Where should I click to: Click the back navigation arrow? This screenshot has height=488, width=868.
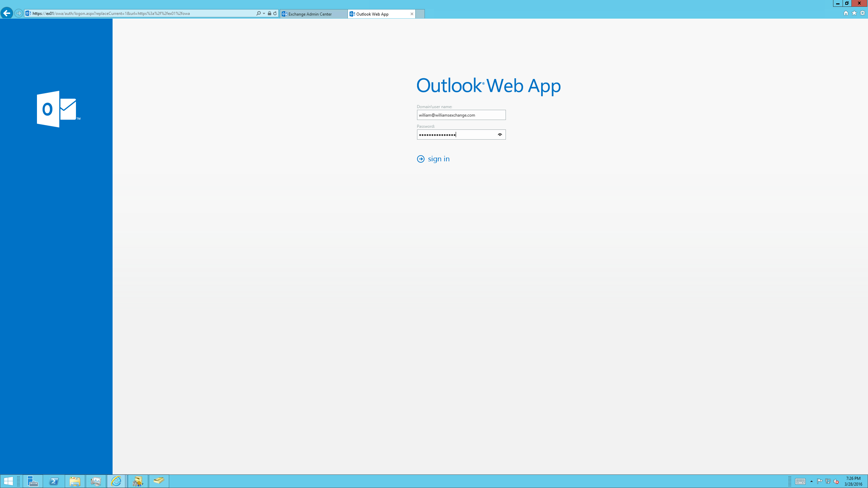pyautogui.click(x=6, y=13)
